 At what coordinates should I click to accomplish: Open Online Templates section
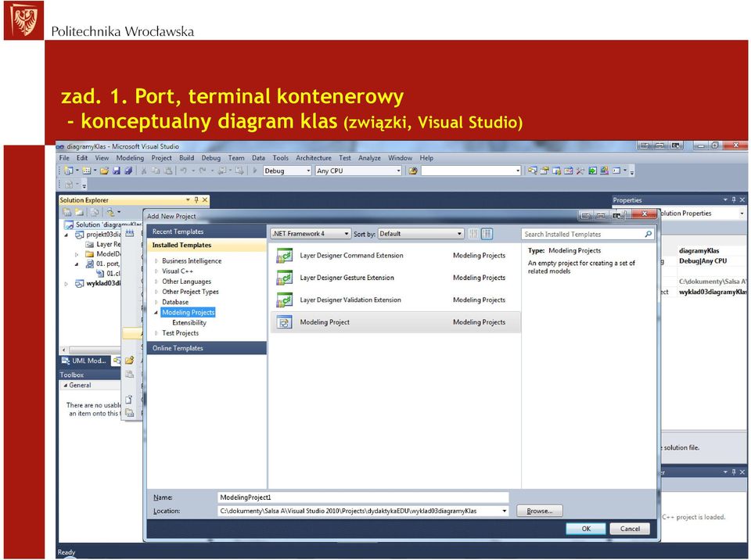[x=207, y=348]
